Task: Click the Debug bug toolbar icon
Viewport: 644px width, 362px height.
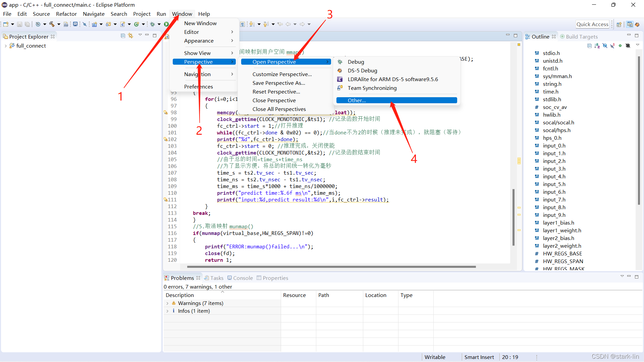Action: click(x=152, y=24)
